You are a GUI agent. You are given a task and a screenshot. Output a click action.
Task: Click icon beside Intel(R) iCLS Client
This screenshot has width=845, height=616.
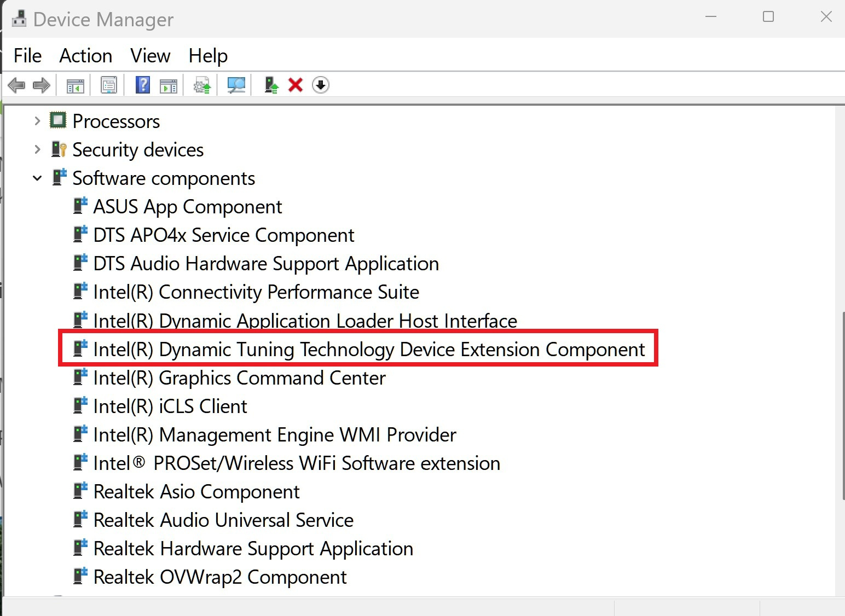pyautogui.click(x=80, y=405)
